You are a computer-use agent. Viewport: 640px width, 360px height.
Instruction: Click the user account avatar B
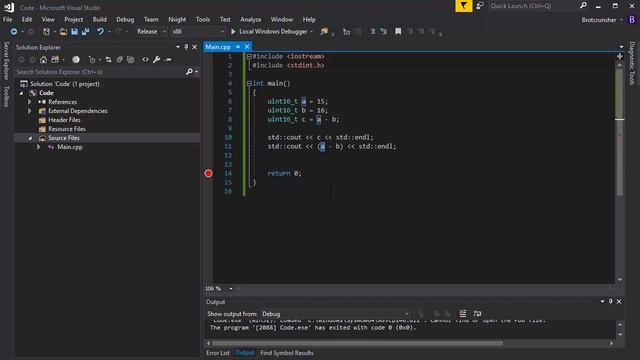632,20
